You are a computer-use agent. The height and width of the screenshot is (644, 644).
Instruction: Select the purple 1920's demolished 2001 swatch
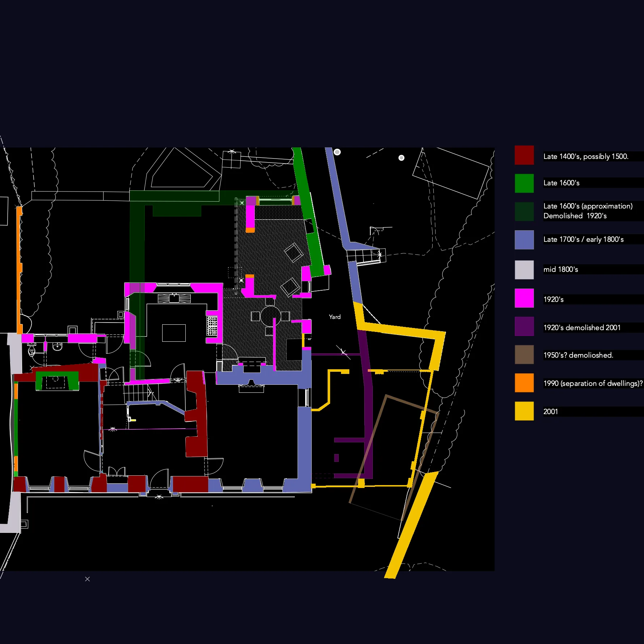[524, 326]
